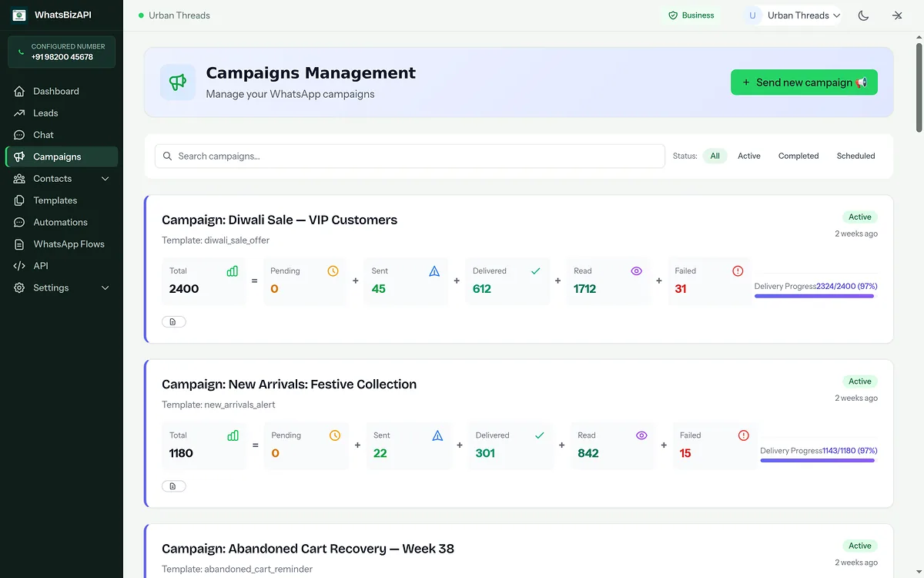Click Send new campaign button
The height and width of the screenshot is (578, 924).
click(x=804, y=82)
